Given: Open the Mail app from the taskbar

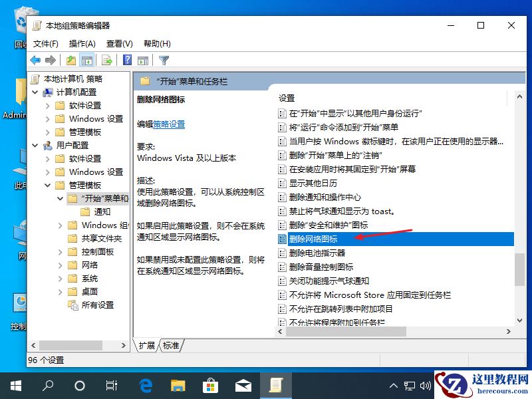Looking at the screenshot, I should (x=243, y=385).
